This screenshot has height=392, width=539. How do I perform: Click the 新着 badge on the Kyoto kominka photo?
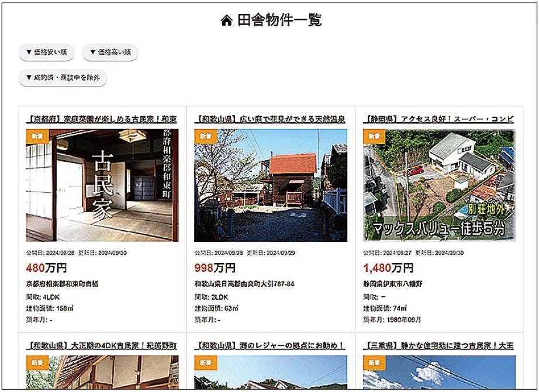[34, 136]
